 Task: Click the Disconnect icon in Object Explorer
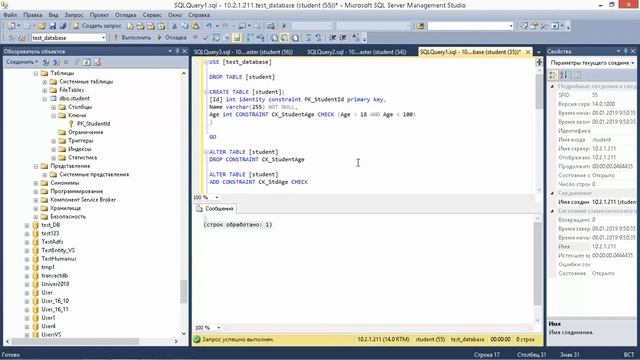coord(56,62)
